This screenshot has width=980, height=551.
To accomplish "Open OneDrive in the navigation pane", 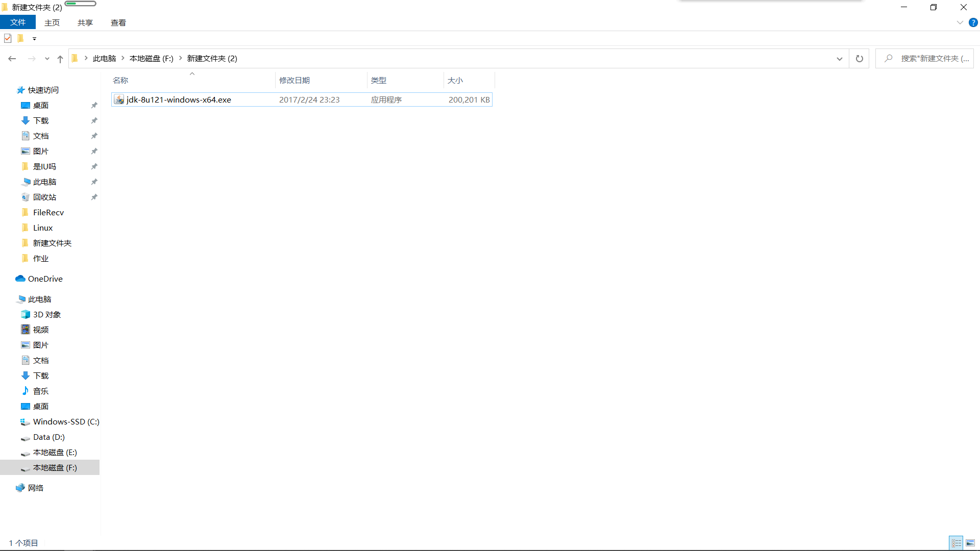I will 45,279.
